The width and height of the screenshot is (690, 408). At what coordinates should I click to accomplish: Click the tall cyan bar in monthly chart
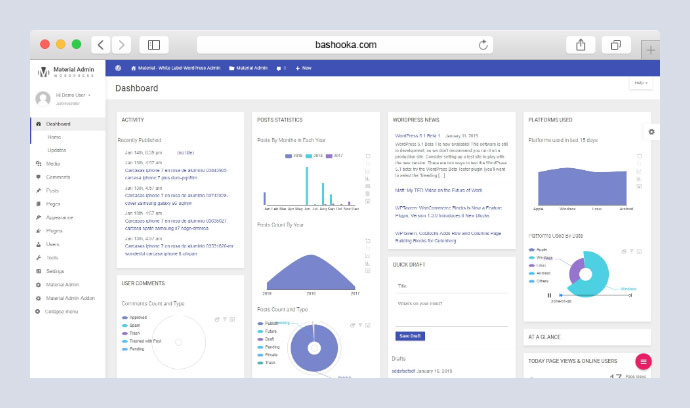pos(307,186)
